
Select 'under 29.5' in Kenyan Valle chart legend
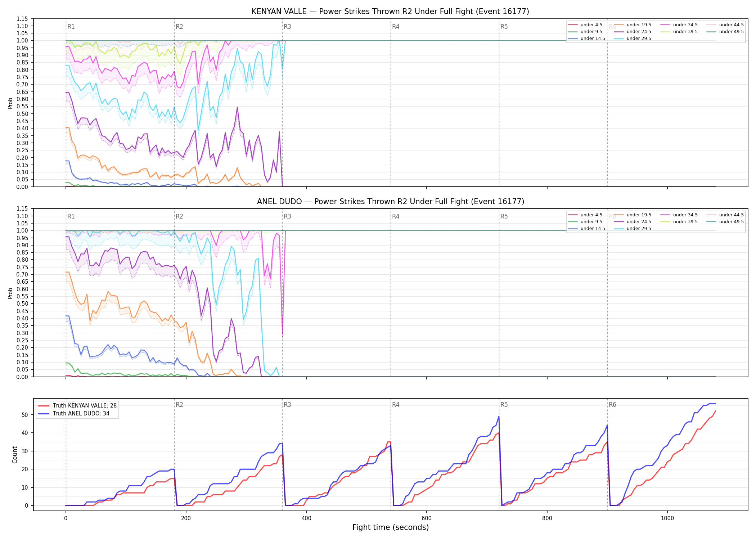point(633,39)
